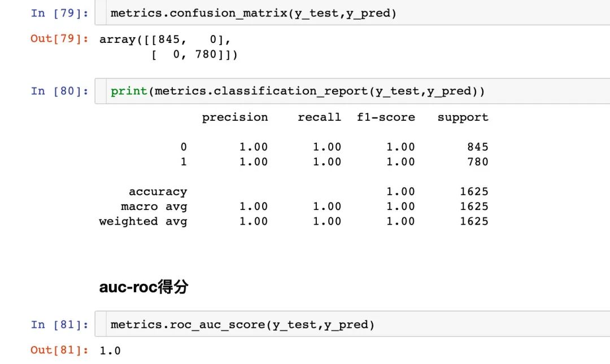The width and height of the screenshot is (610, 364).
Task: Click the In [79] prompt label
Action: tap(59, 13)
